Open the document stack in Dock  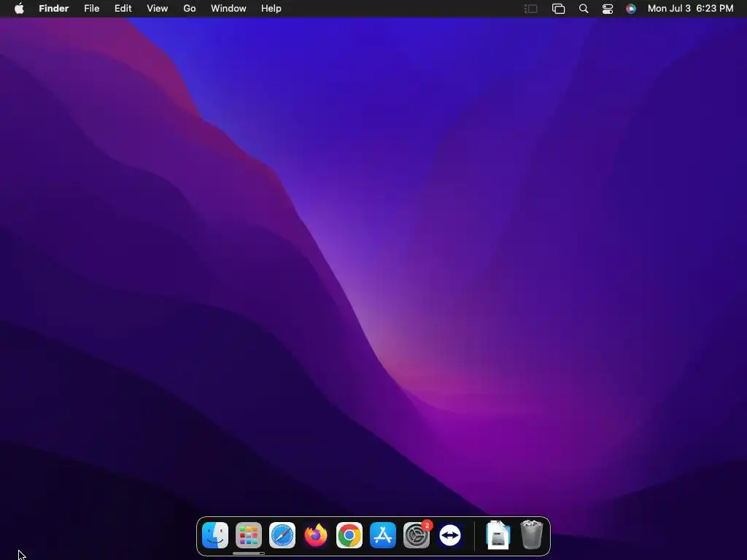(x=498, y=535)
